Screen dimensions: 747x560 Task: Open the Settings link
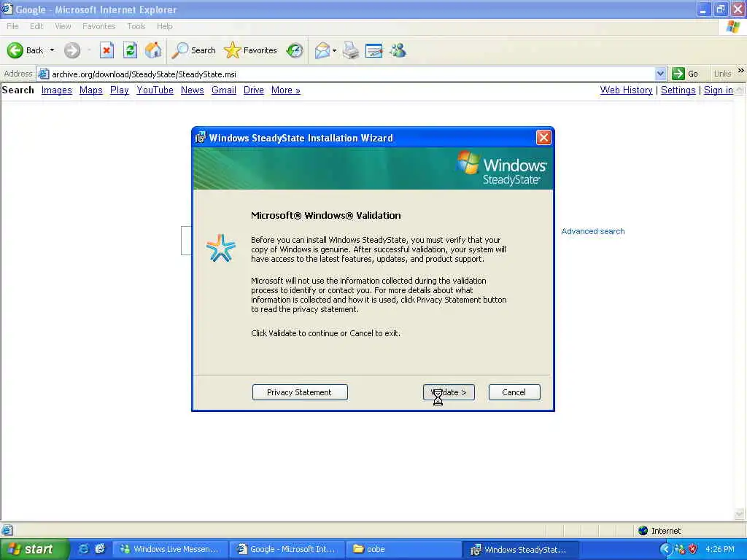[678, 90]
